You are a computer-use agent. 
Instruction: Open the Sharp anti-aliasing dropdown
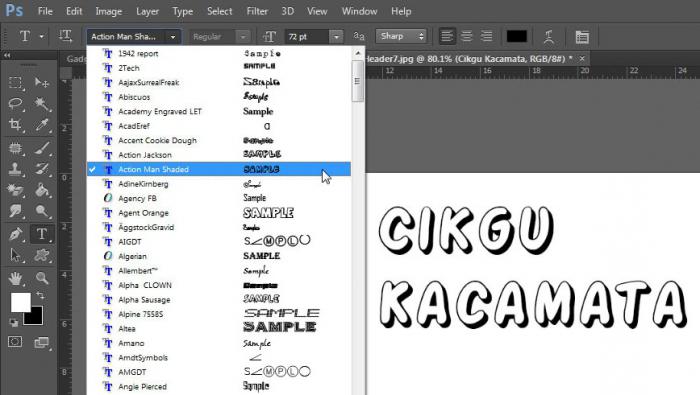tap(401, 36)
